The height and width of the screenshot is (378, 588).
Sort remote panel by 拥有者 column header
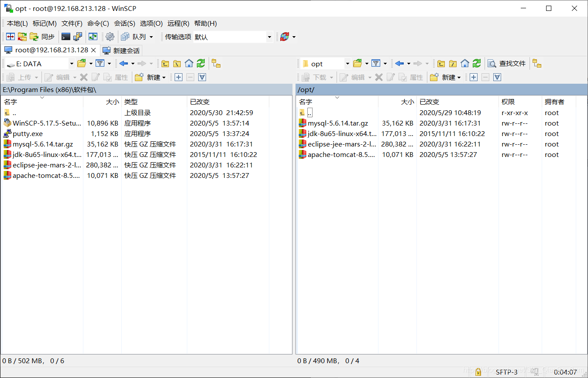(x=559, y=102)
